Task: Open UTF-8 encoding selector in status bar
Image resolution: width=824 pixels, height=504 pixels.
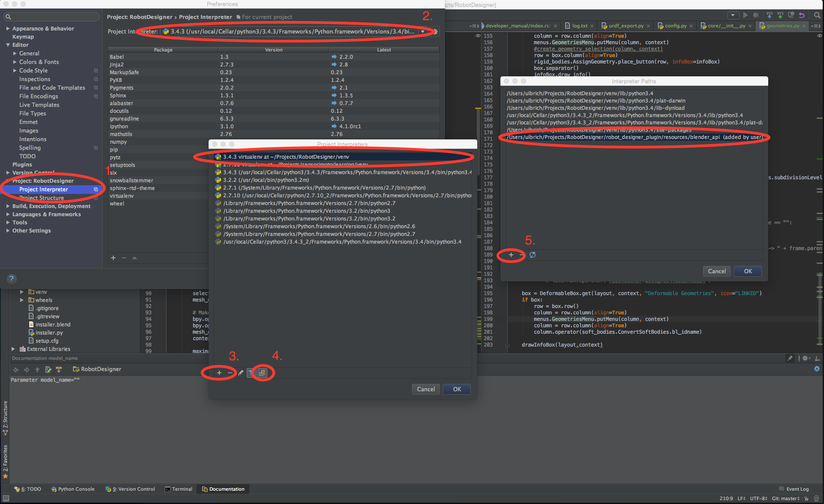Action: click(x=759, y=498)
